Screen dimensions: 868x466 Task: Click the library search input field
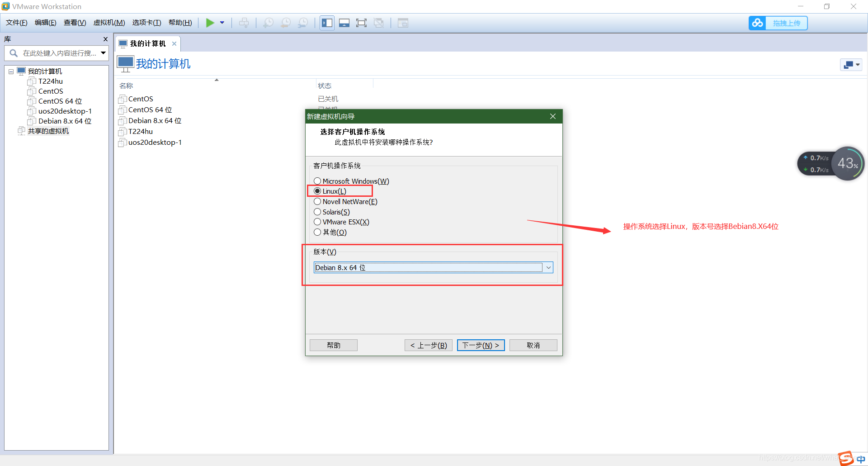coord(57,53)
